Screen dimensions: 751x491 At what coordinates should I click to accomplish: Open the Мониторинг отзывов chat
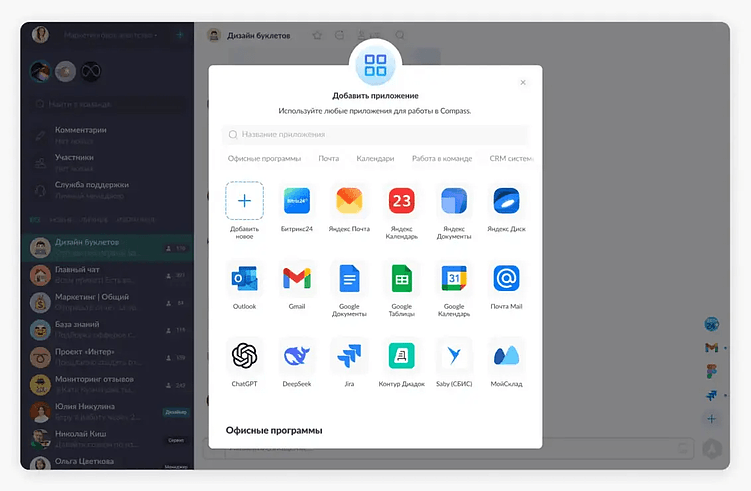tap(108, 384)
